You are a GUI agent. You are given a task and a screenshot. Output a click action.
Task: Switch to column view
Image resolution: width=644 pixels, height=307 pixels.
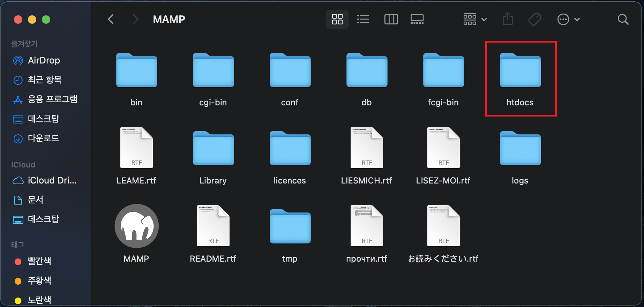click(391, 19)
